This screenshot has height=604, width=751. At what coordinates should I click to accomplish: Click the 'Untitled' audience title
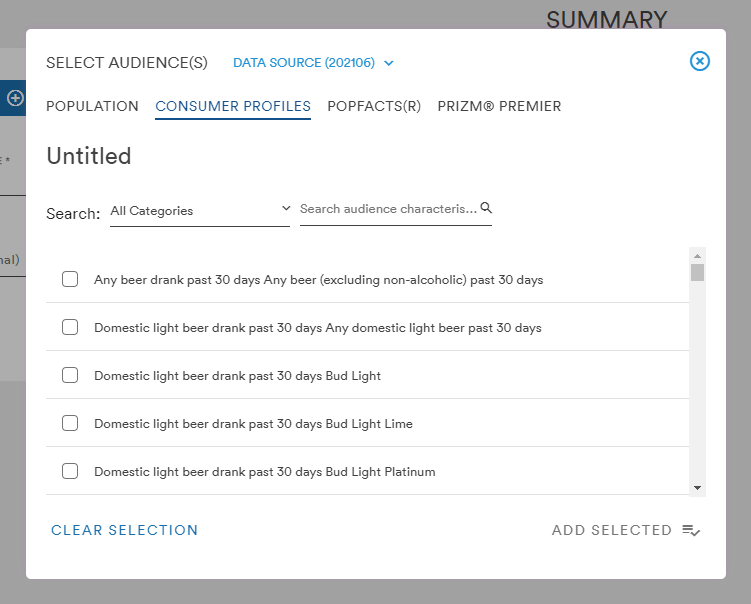click(89, 156)
